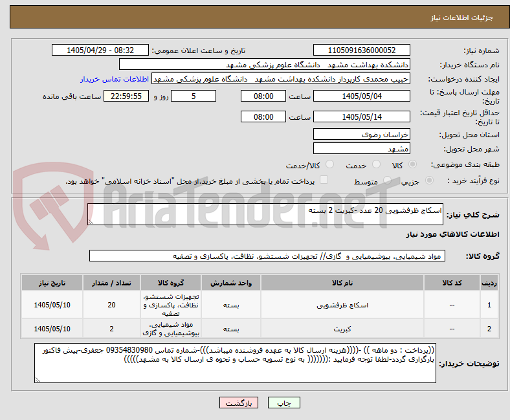Open the اطلاعات تماس خریدار link

115,79
